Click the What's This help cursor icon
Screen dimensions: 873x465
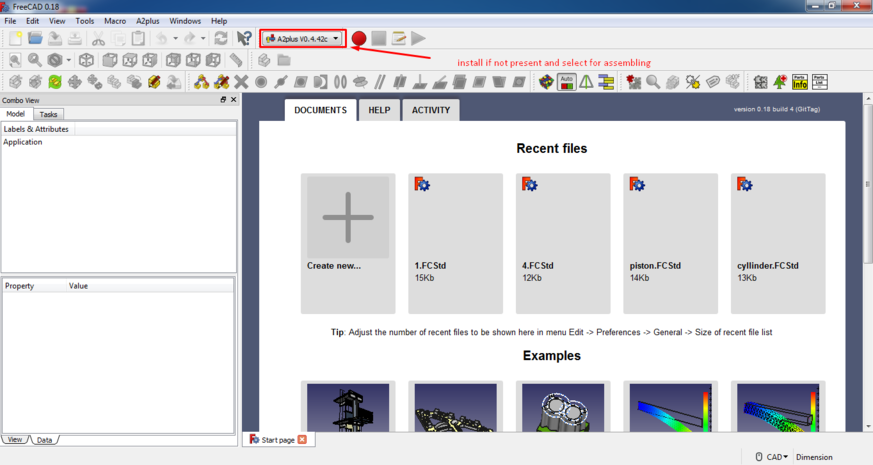coord(244,38)
